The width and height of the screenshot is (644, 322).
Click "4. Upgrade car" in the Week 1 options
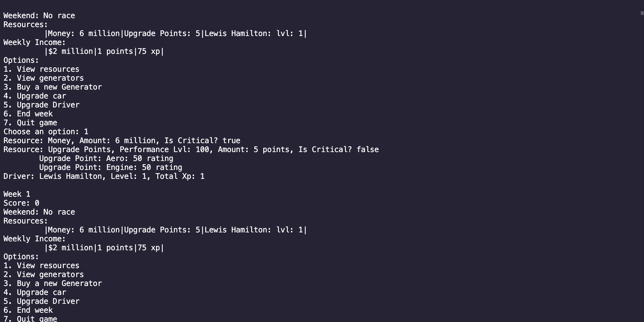[x=34, y=292]
